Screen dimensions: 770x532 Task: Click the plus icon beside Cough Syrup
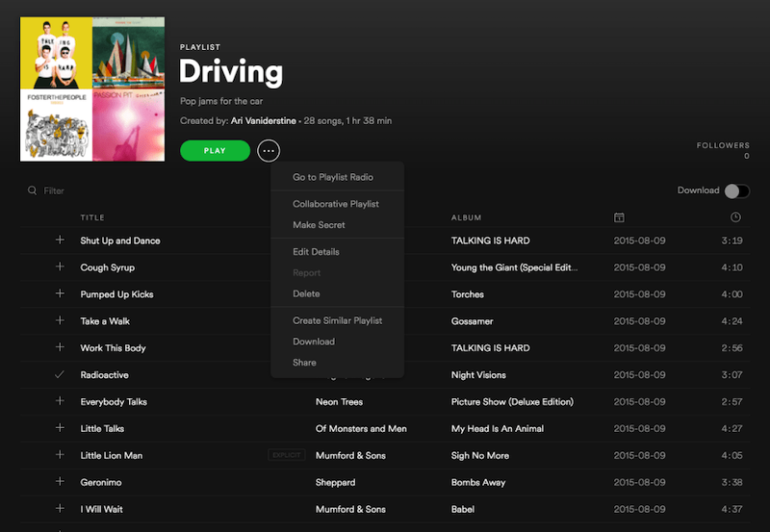click(x=60, y=266)
